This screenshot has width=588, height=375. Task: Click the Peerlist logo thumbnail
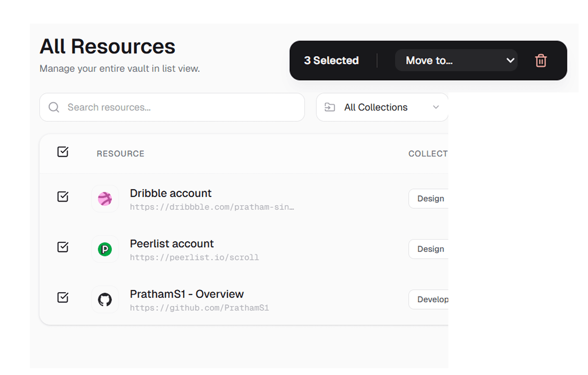[105, 249]
